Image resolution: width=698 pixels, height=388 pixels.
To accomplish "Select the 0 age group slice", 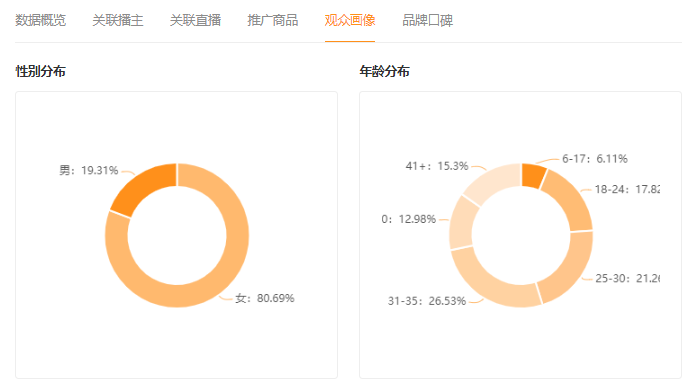I will 462,224.
